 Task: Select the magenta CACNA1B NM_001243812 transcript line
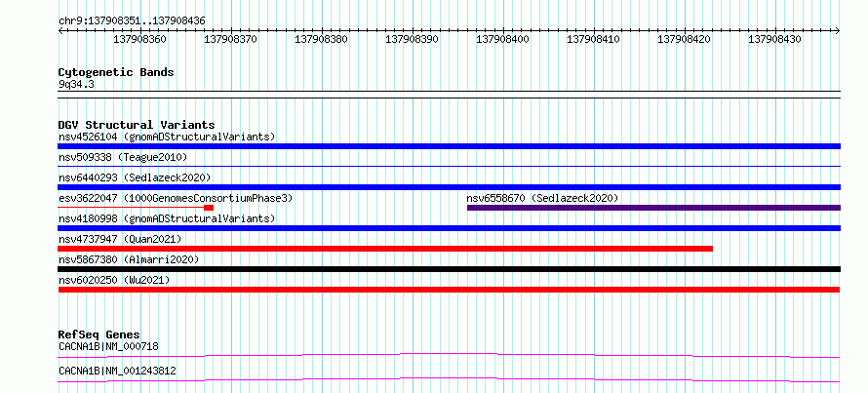449,379
